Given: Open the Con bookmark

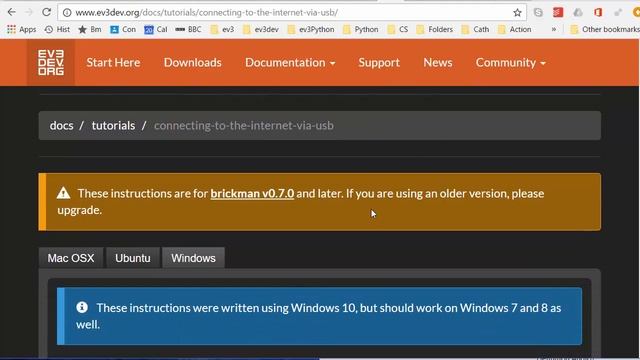Looking at the screenshot, I should [123, 29].
